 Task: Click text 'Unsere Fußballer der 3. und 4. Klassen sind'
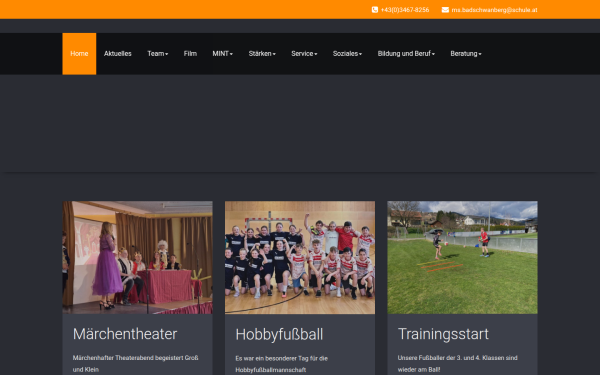pyautogui.click(x=457, y=358)
